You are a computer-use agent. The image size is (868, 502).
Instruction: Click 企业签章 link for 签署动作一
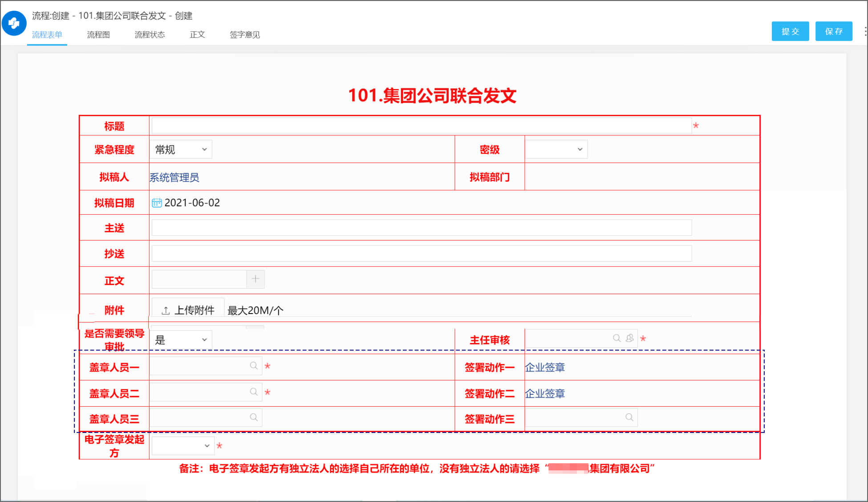tap(545, 367)
